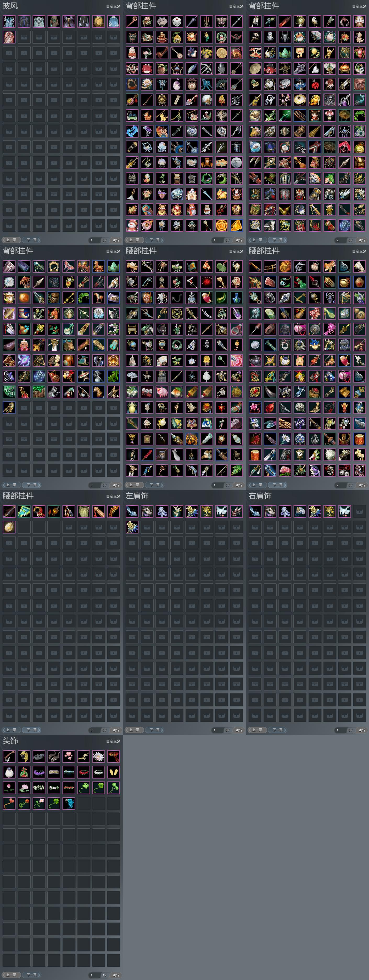Expand 自定义 on 背部挂件 page 1 panel
The height and width of the screenshot is (980, 369).
[x=236, y=6]
